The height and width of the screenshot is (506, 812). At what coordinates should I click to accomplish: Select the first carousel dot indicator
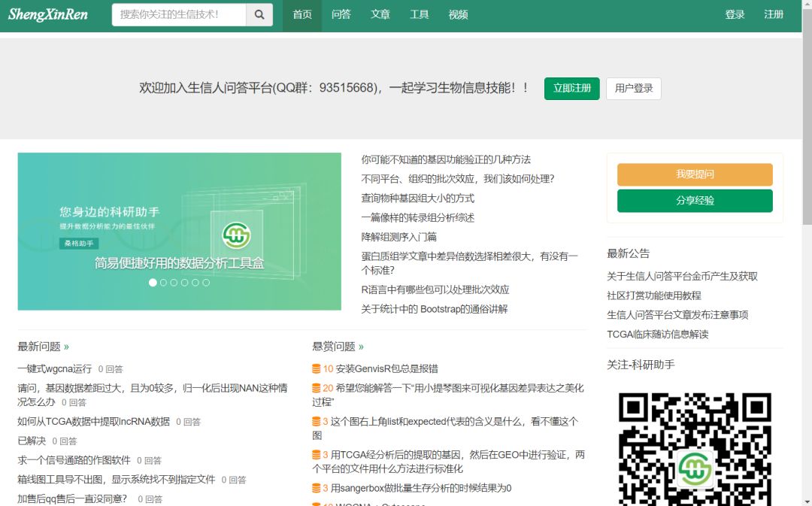point(153,283)
